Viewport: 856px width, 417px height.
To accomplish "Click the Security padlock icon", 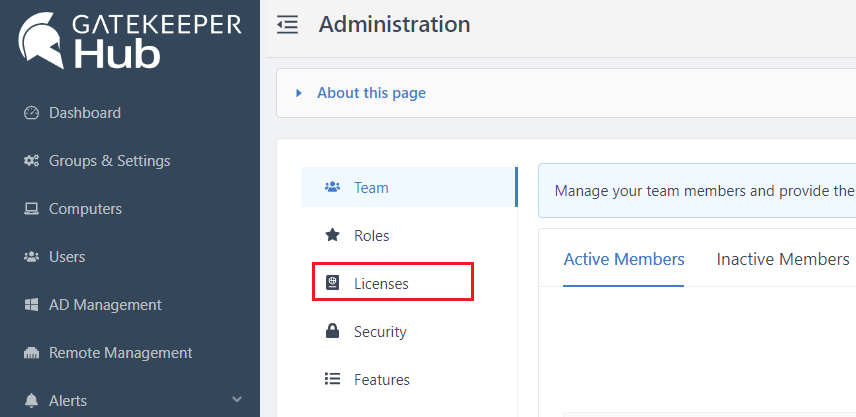I will pos(333,332).
